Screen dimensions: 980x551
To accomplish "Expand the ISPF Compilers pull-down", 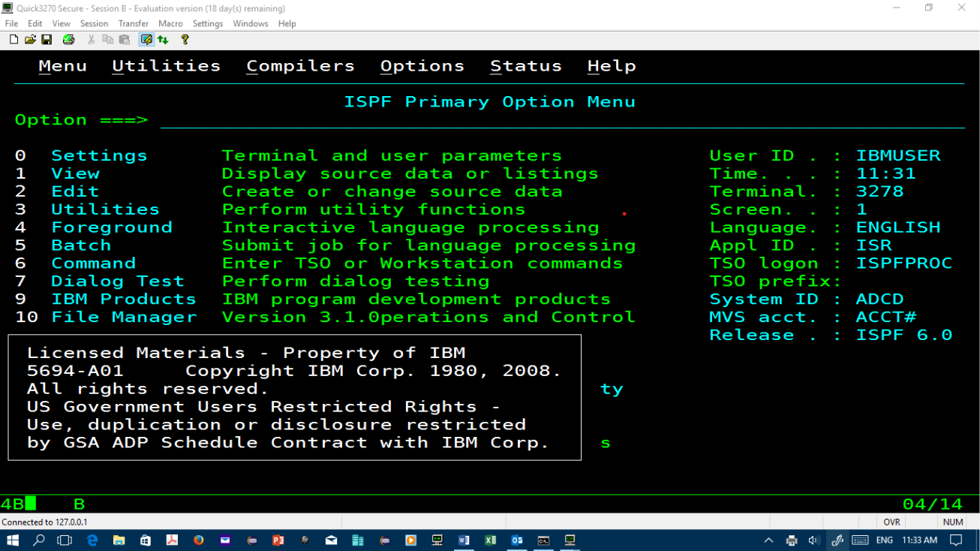I will tap(300, 66).
